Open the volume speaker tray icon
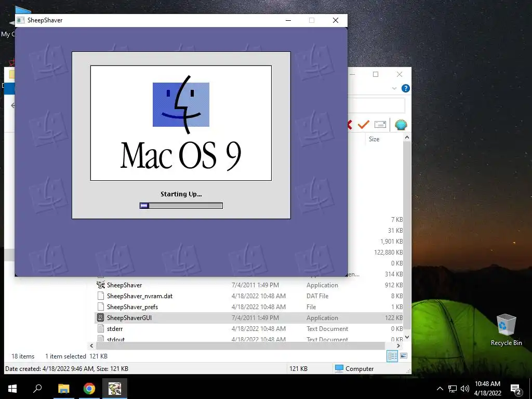The width and height of the screenshot is (532, 399). tap(465, 389)
